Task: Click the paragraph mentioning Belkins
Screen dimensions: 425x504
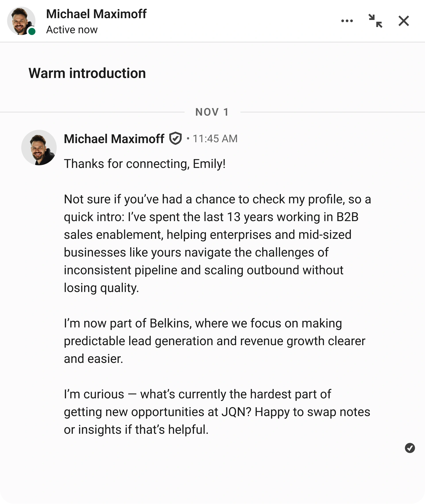Action: click(212, 341)
